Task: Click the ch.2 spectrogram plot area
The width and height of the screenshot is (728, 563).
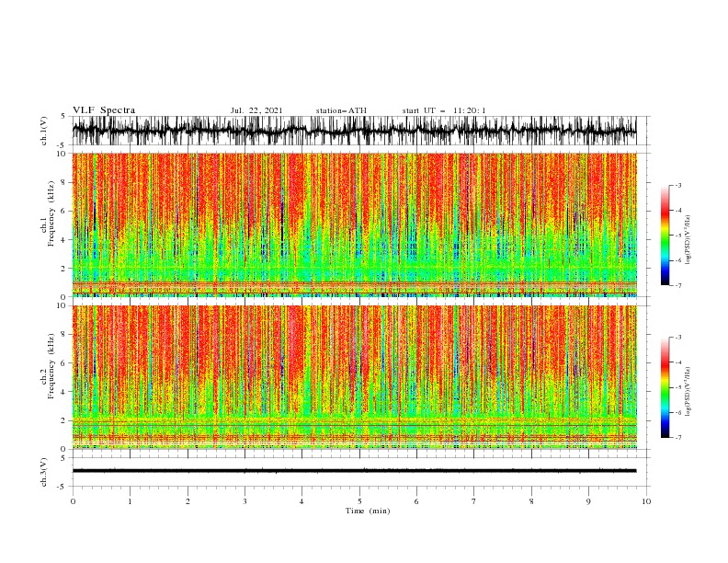Action: [355, 377]
